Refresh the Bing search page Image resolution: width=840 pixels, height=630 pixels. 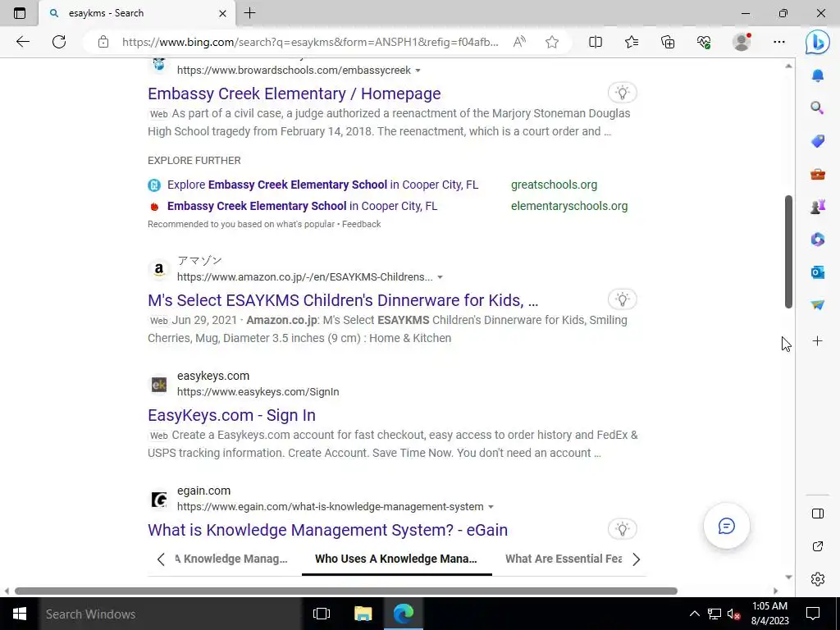pyautogui.click(x=59, y=42)
